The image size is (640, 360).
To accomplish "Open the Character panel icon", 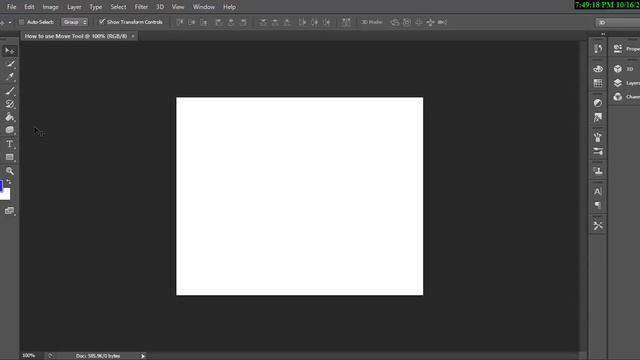I will pos(598,191).
